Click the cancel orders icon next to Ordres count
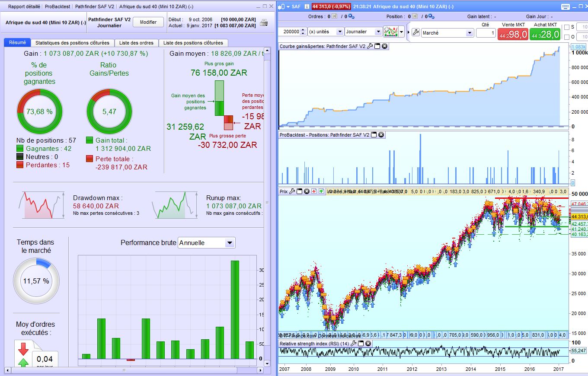The image size is (588, 376). coord(334,16)
